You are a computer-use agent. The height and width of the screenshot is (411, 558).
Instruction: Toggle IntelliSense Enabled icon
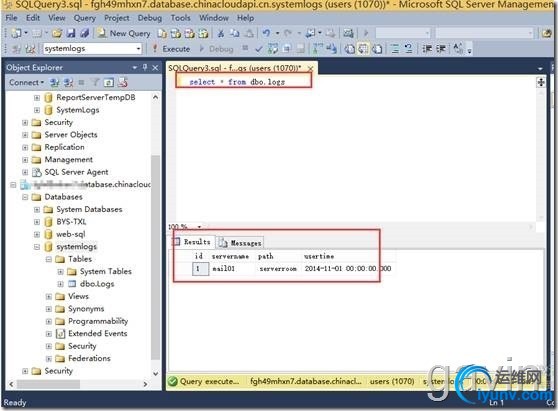pos(301,49)
